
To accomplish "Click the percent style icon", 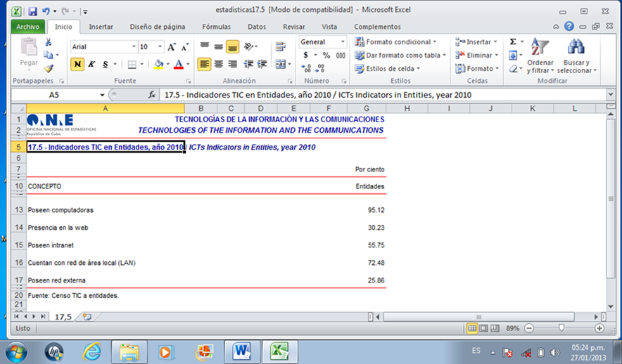I will 326,56.
